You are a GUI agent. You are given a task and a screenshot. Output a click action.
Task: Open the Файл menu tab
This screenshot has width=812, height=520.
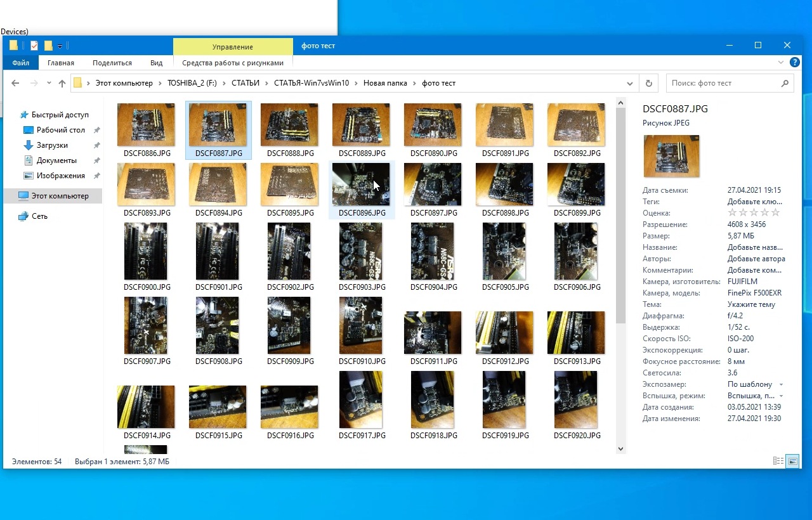point(20,63)
